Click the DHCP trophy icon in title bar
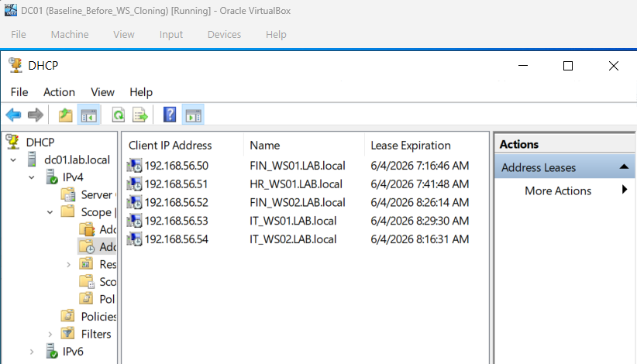This screenshot has width=637, height=364. pyautogui.click(x=15, y=65)
